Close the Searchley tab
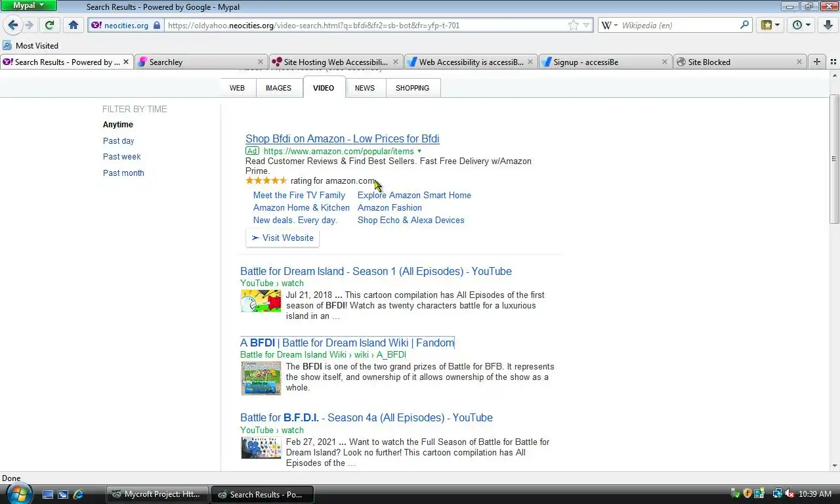This screenshot has height=504, width=840. (260, 62)
